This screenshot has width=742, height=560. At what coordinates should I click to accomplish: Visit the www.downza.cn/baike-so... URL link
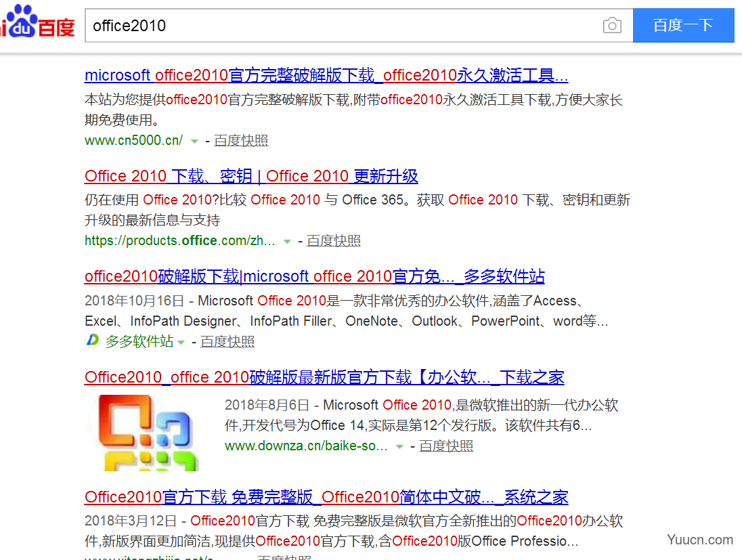(306, 446)
